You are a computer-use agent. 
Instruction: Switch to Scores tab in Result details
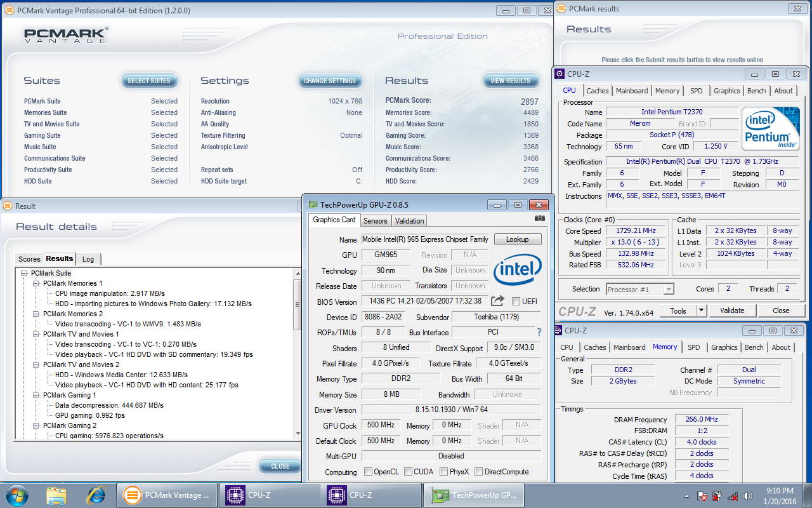[x=29, y=259]
